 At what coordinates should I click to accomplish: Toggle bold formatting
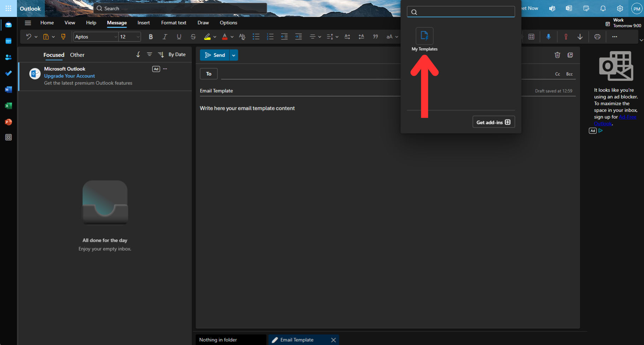coord(151,36)
